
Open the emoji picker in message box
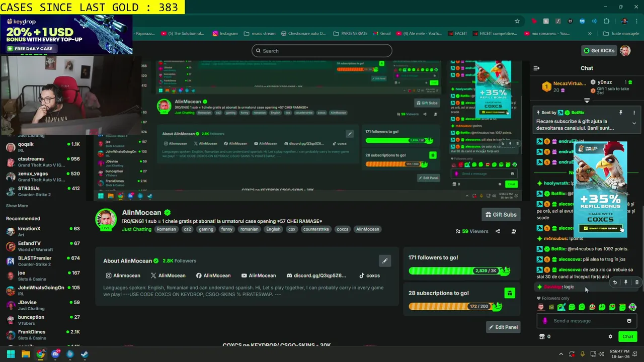(x=629, y=321)
